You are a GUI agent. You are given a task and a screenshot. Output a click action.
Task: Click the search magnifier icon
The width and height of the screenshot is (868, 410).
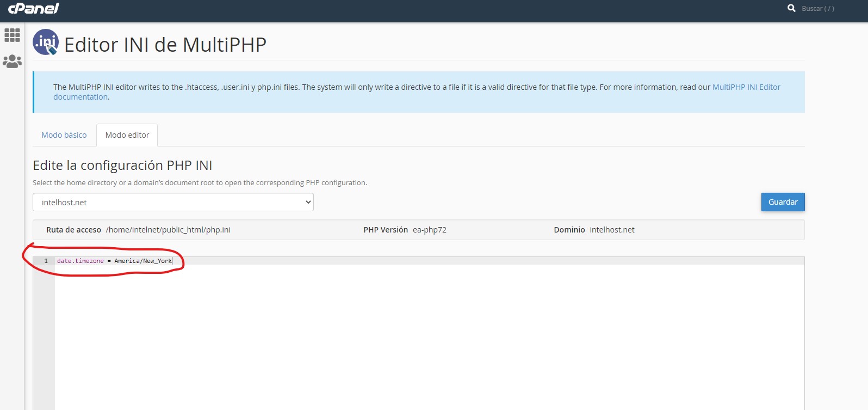point(791,8)
